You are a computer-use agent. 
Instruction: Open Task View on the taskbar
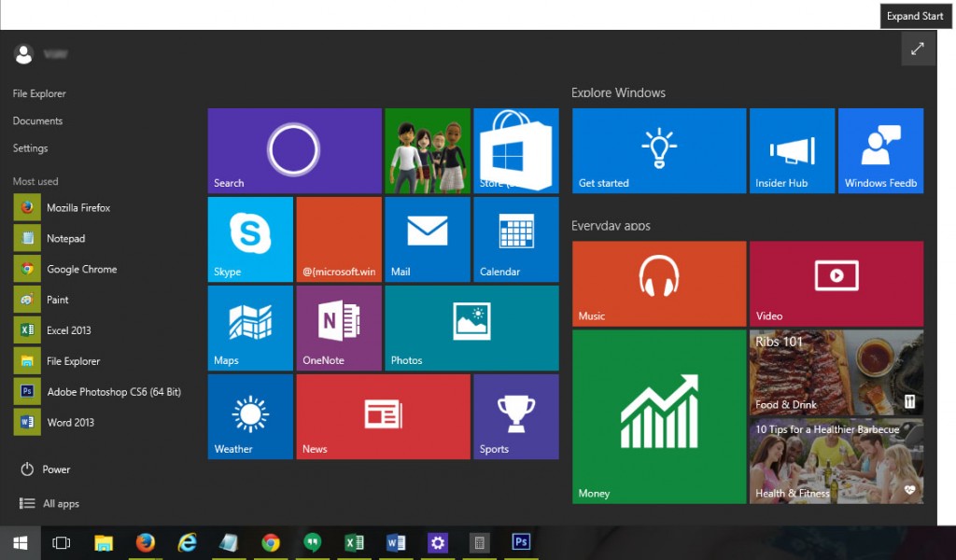(62, 543)
